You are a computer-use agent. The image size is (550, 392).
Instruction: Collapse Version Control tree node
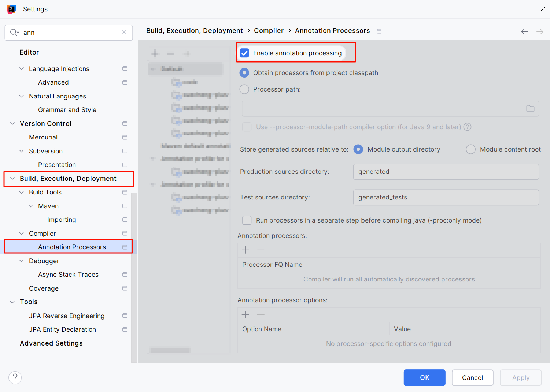(x=12, y=124)
